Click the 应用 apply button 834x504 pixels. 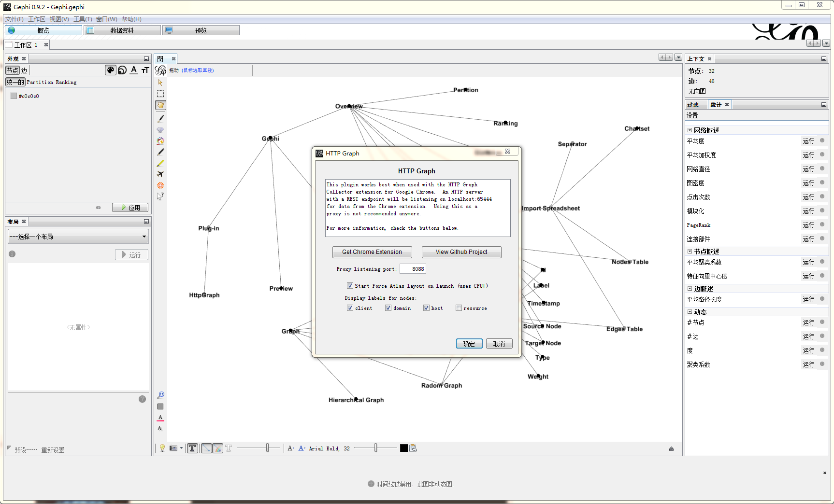tap(130, 208)
